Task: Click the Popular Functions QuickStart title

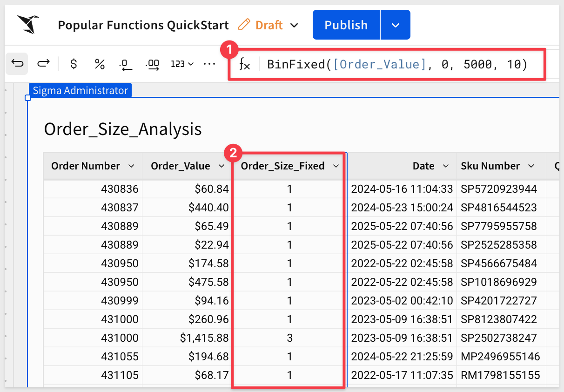Action: (143, 25)
